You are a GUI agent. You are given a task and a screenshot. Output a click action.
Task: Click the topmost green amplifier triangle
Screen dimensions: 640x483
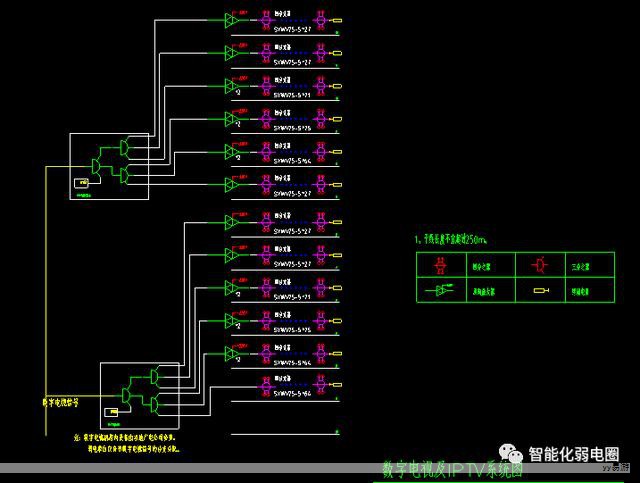231,20
